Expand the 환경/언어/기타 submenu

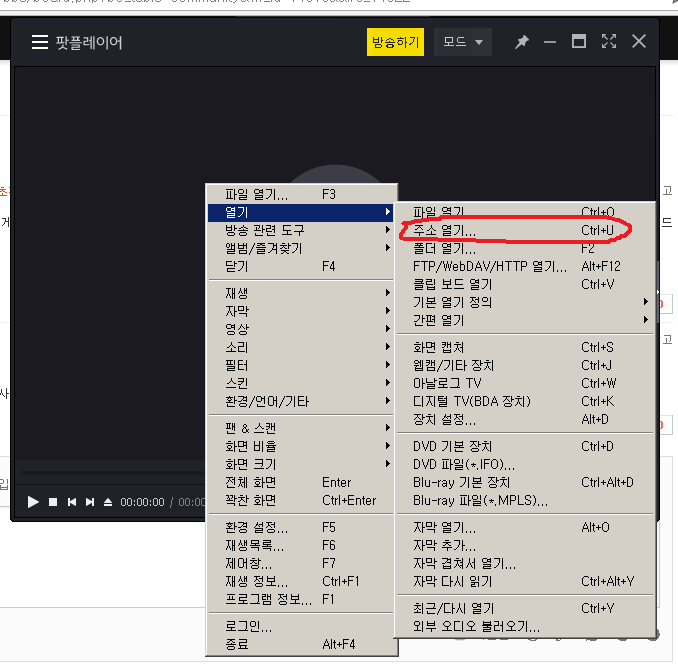[301, 401]
